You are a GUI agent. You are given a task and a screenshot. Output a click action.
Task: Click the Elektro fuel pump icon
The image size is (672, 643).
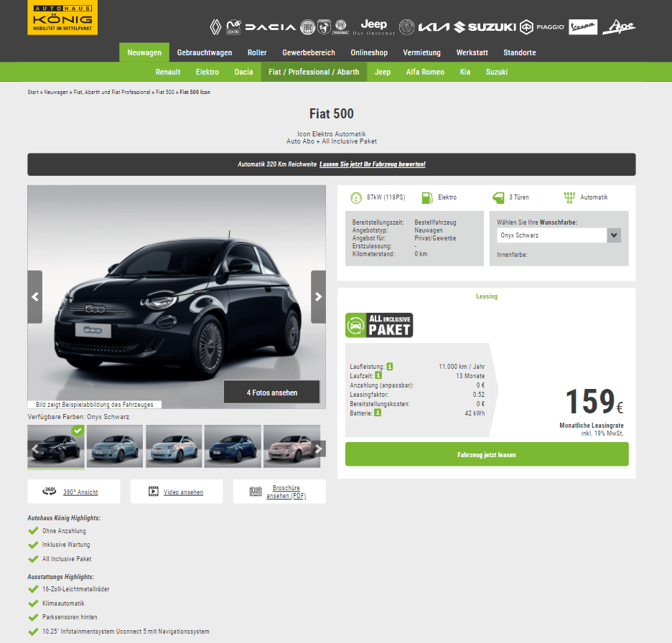pos(427,197)
